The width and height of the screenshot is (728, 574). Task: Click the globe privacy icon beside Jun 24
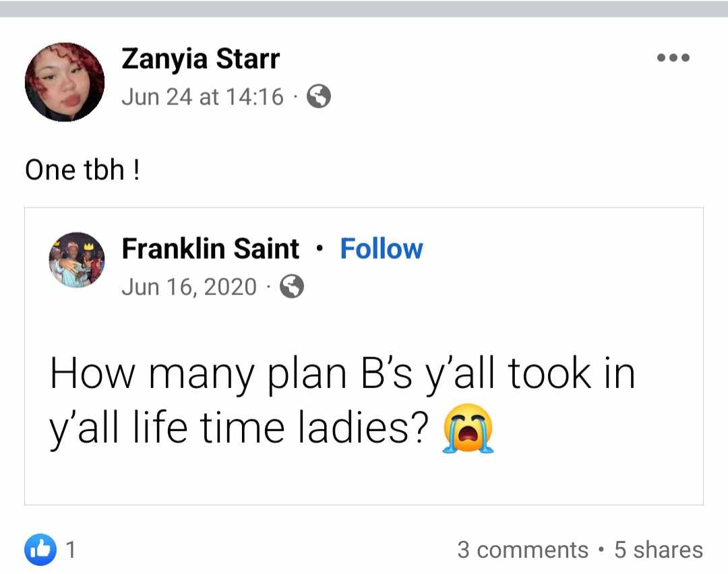[319, 98]
